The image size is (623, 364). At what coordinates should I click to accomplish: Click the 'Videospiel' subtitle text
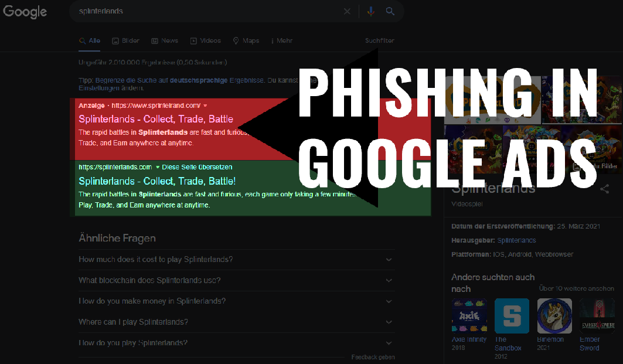(x=467, y=204)
